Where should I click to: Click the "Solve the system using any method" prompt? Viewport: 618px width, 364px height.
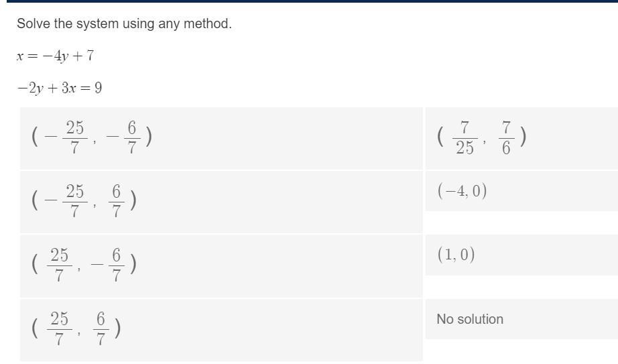(124, 23)
